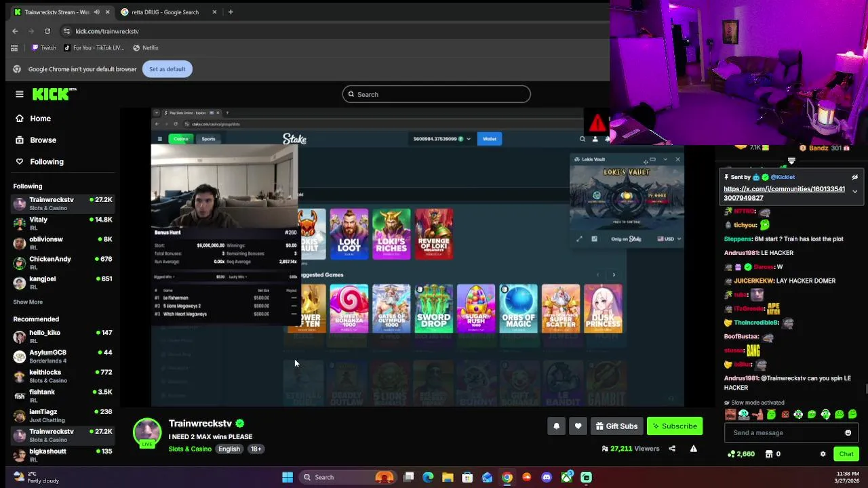Open hello_kiko recommended channel
868x488 pixels.
click(62, 336)
